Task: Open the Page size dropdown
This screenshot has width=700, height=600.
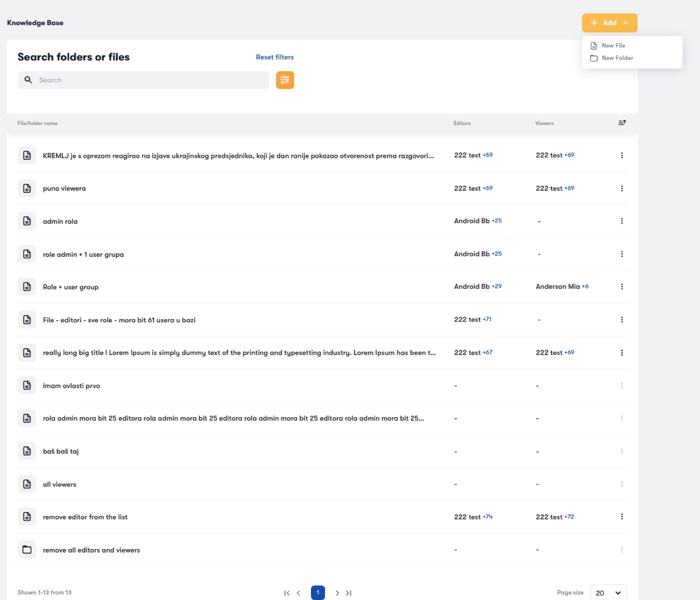Action: pos(608,593)
